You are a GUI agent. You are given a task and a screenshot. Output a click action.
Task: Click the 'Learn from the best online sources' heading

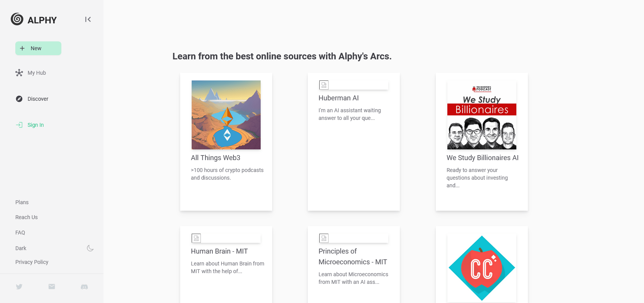pos(282,56)
